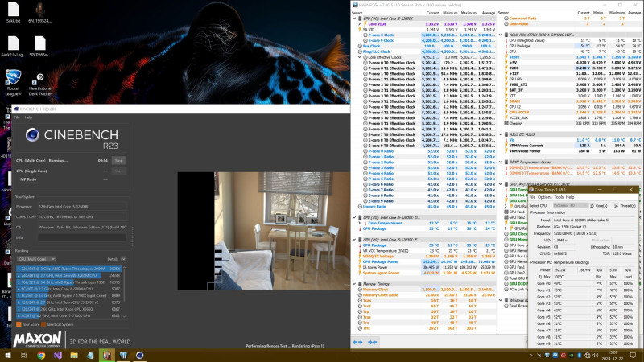Select the Intel Xeon W-3265M ranking entry
Viewport: 644px width, 362px height.
68,275
